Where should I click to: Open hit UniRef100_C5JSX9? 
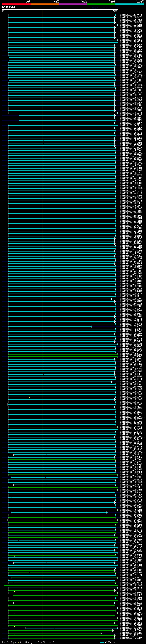tap(131, 354)
